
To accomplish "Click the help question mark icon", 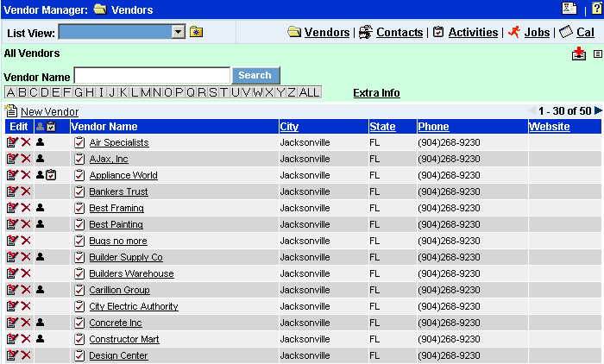I will point(596,9).
